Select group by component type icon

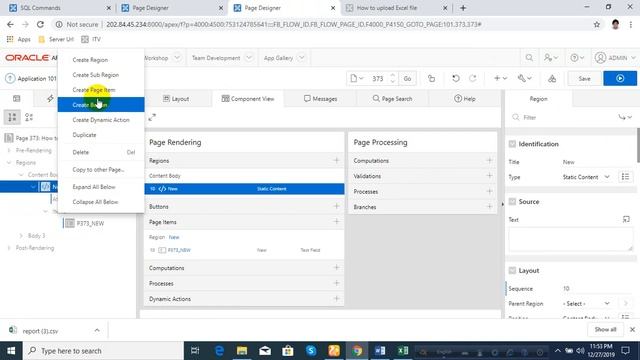coord(12,117)
